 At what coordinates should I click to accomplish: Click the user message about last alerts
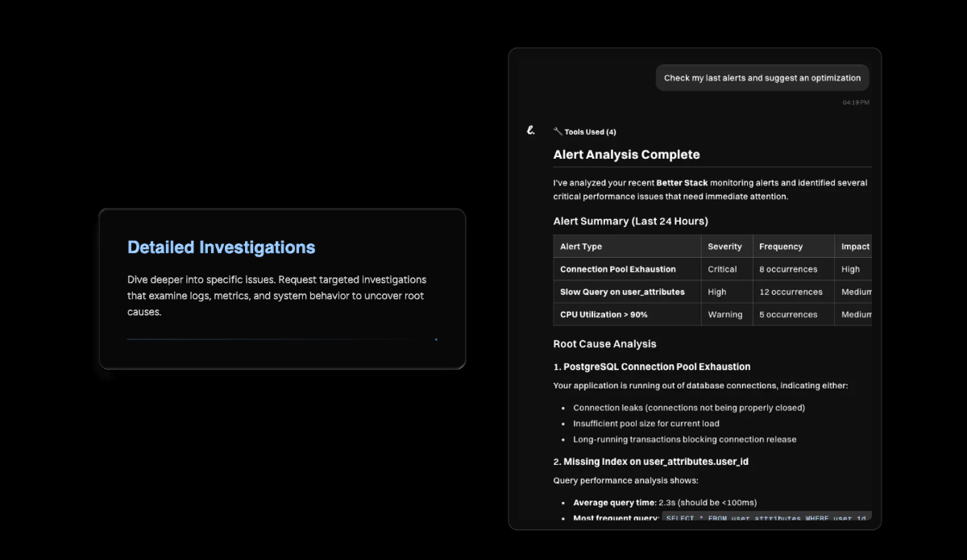pos(762,78)
